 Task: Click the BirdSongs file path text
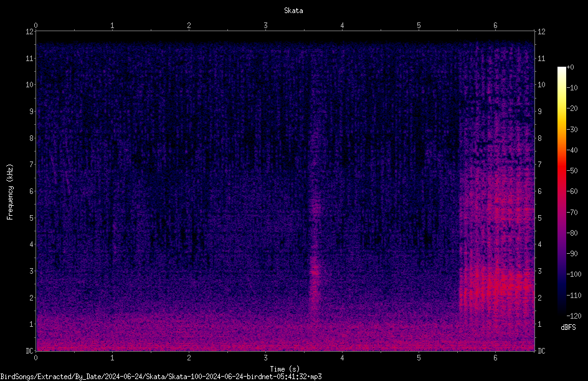[x=161, y=377]
